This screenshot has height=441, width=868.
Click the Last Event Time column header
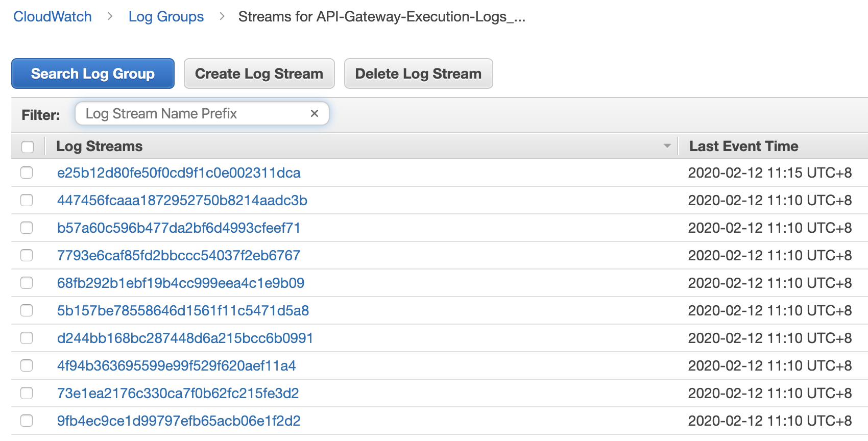pos(743,146)
